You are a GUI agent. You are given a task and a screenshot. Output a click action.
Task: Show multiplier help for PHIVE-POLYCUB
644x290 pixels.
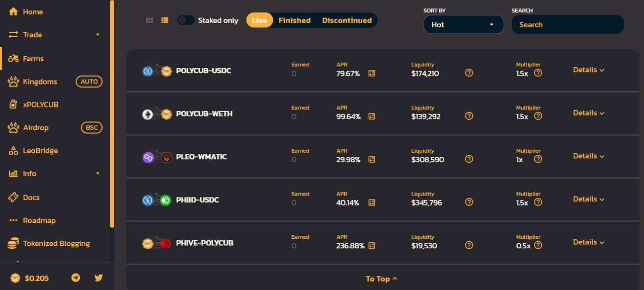point(538,245)
